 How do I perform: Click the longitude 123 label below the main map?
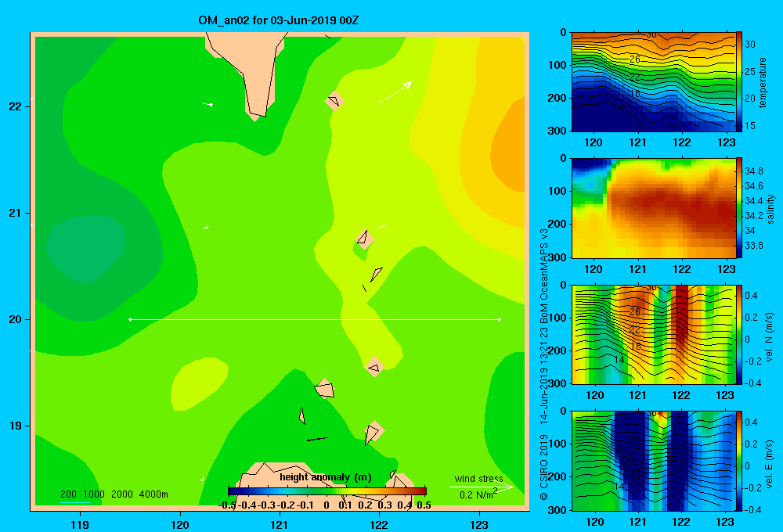click(479, 525)
